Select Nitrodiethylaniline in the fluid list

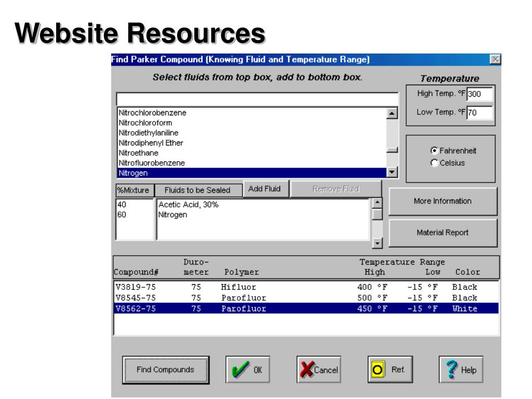click(x=252, y=132)
